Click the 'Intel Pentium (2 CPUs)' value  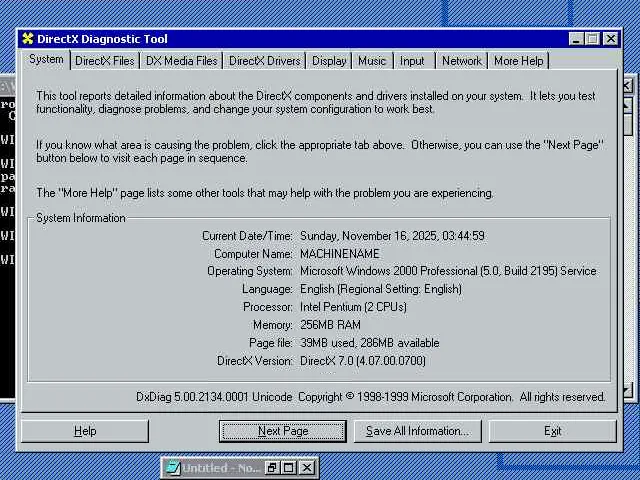[x=353, y=307]
